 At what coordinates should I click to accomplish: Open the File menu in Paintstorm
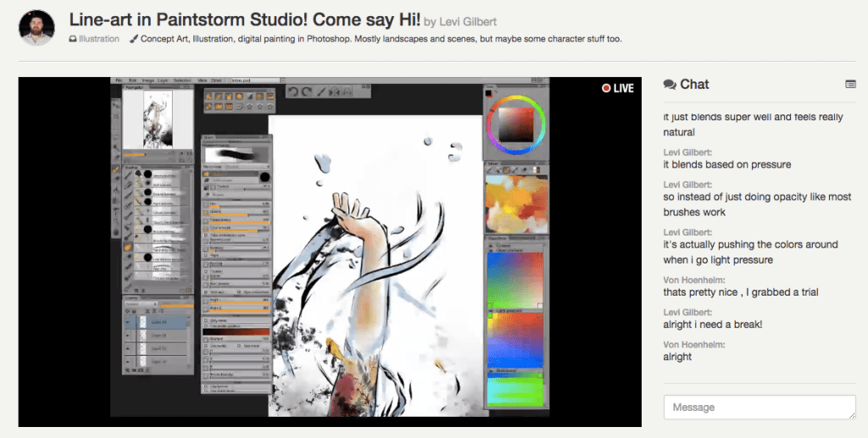coord(119,80)
